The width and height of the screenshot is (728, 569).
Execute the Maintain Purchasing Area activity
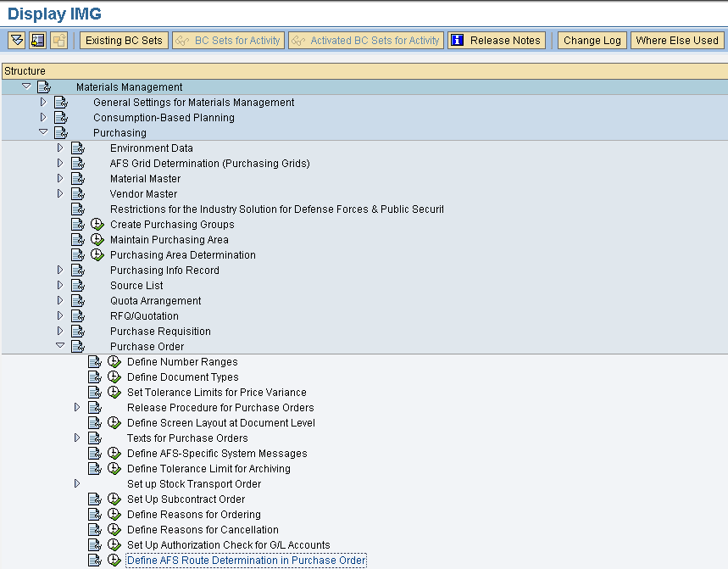click(97, 239)
